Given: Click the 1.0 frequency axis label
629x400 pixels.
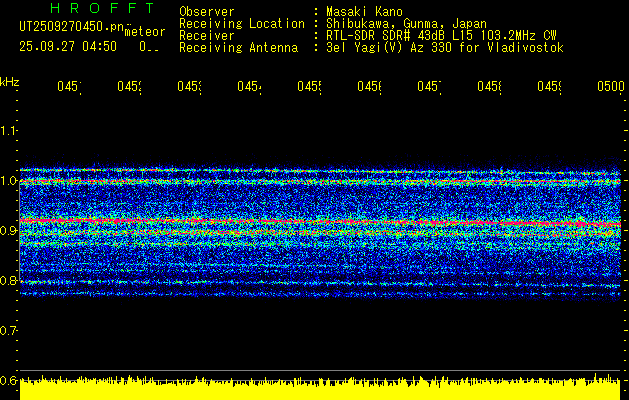Looking at the screenshot, I should click(8, 181).
